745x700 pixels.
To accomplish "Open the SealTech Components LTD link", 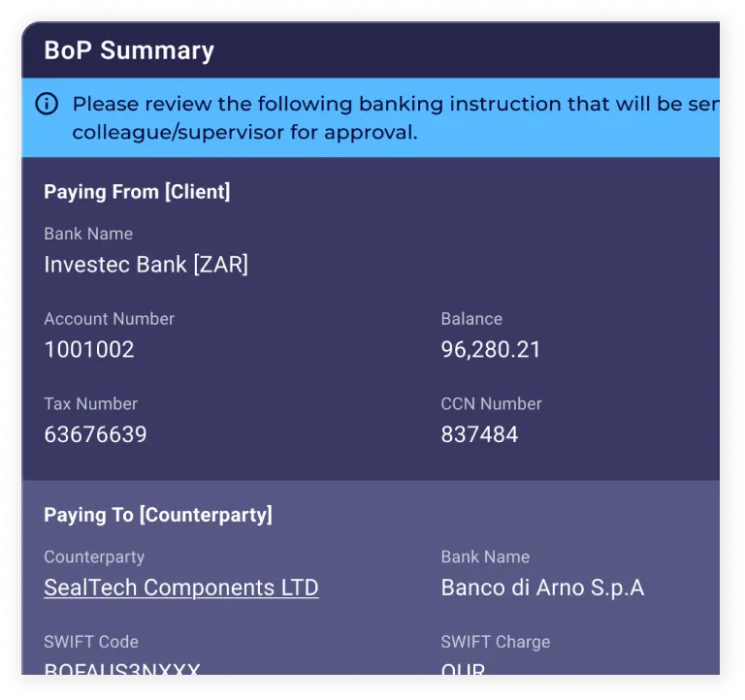I will [x=180, y=588].
